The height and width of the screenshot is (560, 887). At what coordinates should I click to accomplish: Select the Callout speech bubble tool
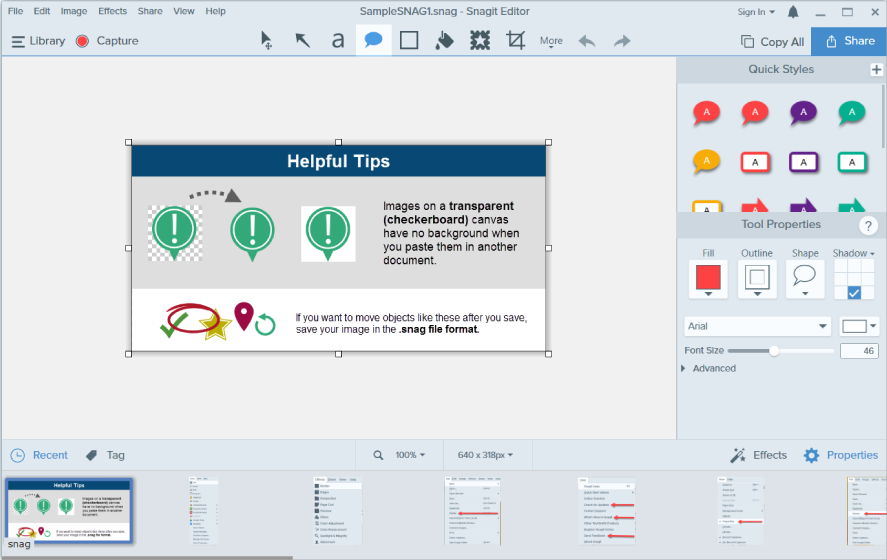coord(373,40)
